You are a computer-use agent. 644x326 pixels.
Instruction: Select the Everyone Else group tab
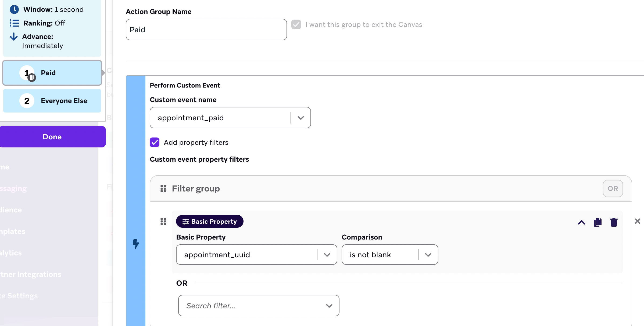52,101
